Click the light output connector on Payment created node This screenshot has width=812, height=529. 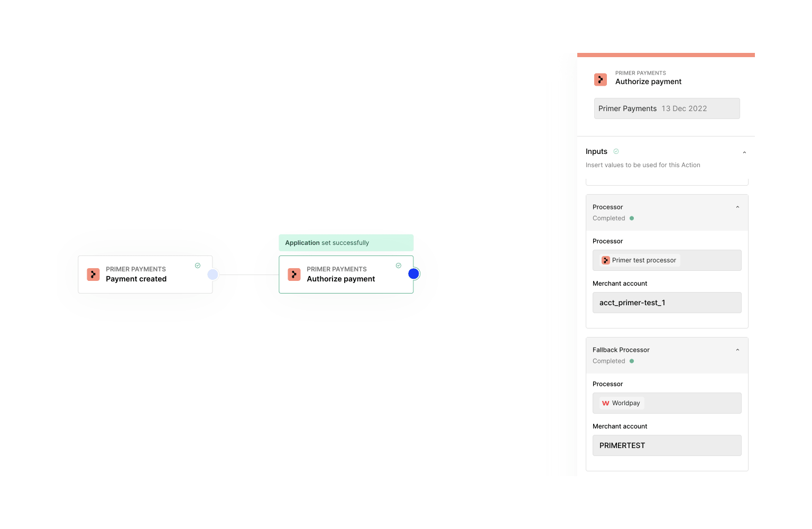click(x=213, y=274)
